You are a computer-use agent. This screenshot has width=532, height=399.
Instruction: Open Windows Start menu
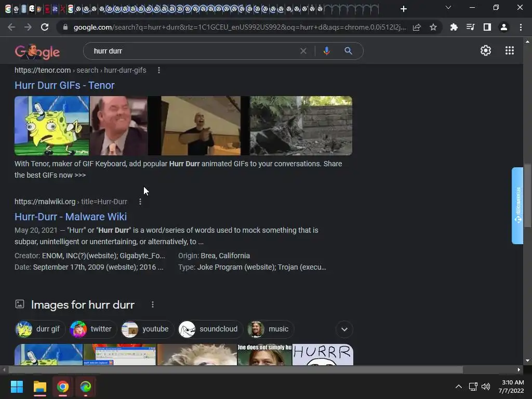(x=17, y=387)
